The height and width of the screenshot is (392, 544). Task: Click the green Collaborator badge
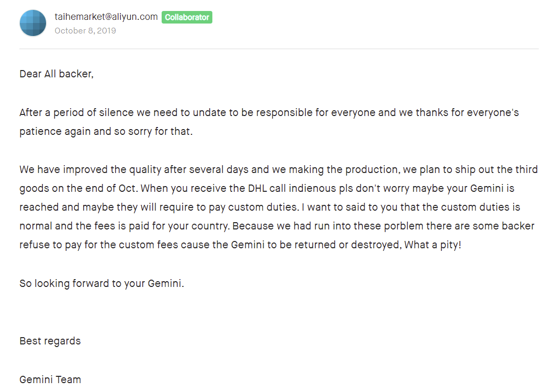coord(187,17)
